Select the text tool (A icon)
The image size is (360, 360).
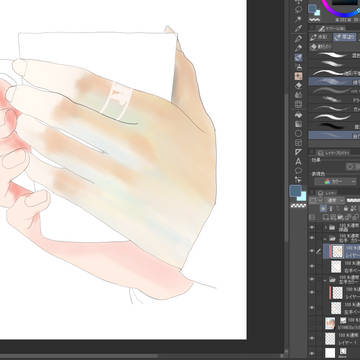(299, 162)
